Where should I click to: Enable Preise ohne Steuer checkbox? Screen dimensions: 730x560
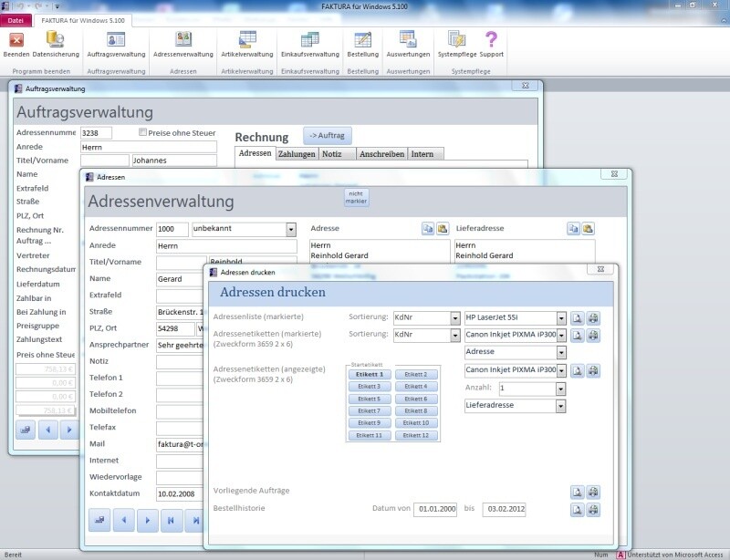click(x=142, y=133)
